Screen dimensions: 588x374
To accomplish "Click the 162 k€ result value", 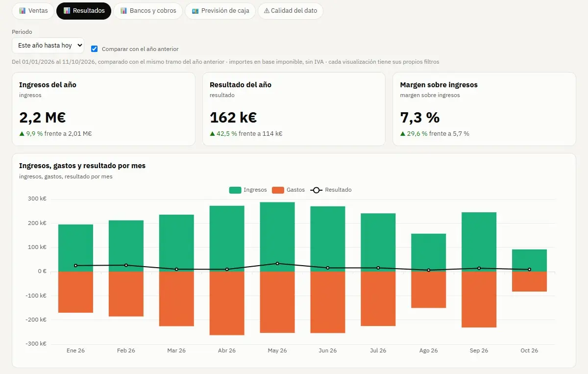I will [x=233, y=118].
